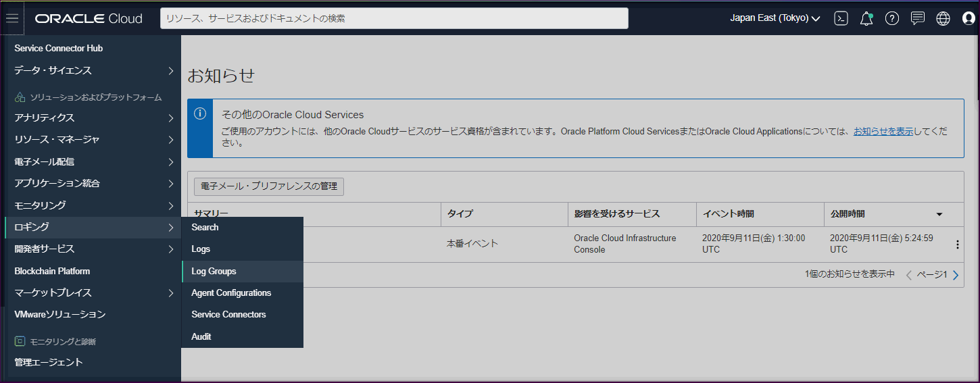Click the ページ1 pagination label
The image size is (980, 383).
coord(932,274)
